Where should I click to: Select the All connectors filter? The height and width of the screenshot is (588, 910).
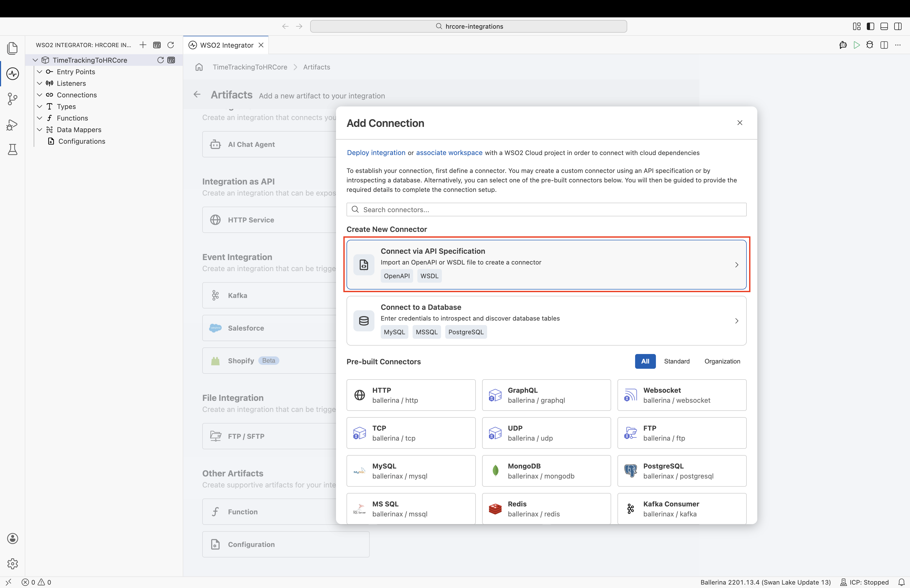(x=645, y=361)
